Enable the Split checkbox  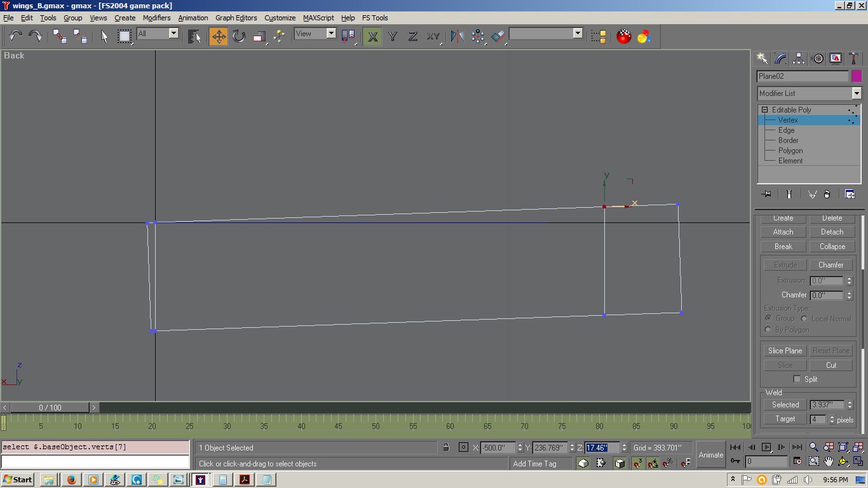click(797, 379)
